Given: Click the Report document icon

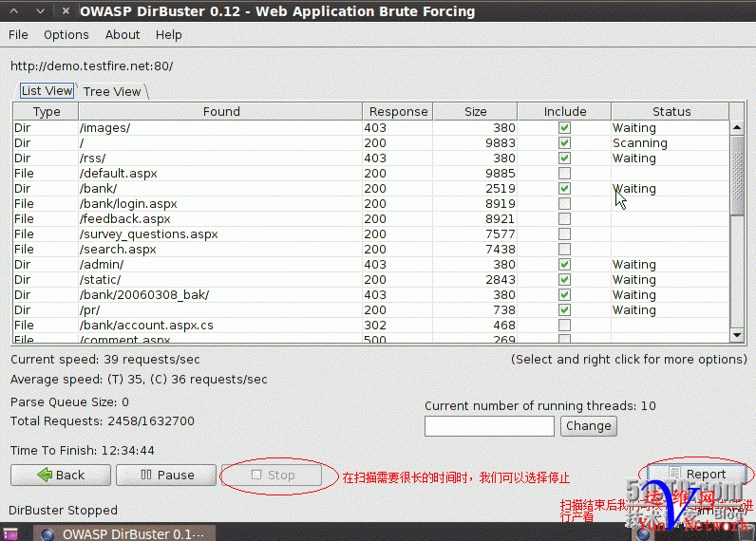Looking at the screenshot, I should pyautogui.click(x=674, y=474).
